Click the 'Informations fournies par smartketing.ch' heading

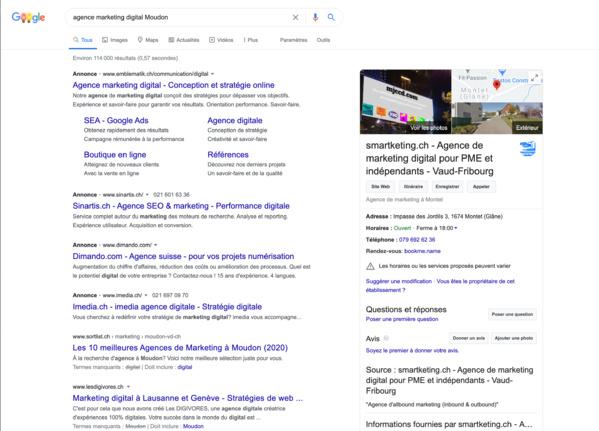[x=449, y=424]
